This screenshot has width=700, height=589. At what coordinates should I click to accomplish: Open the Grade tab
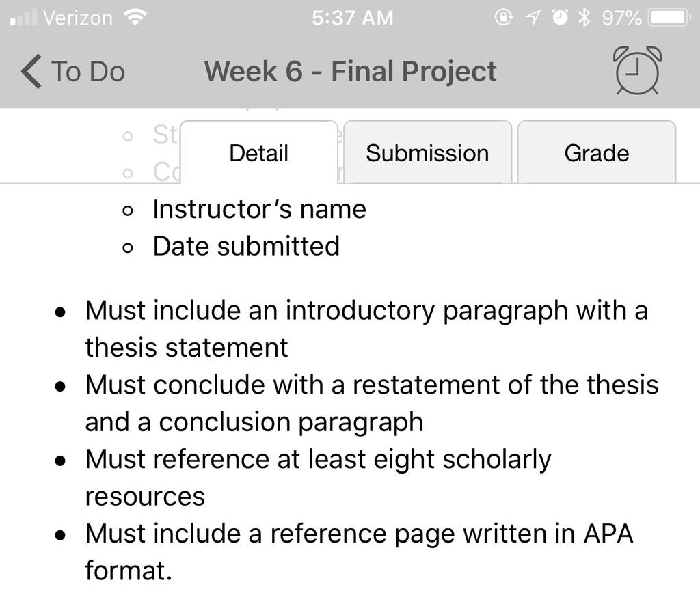click(596, 152)
